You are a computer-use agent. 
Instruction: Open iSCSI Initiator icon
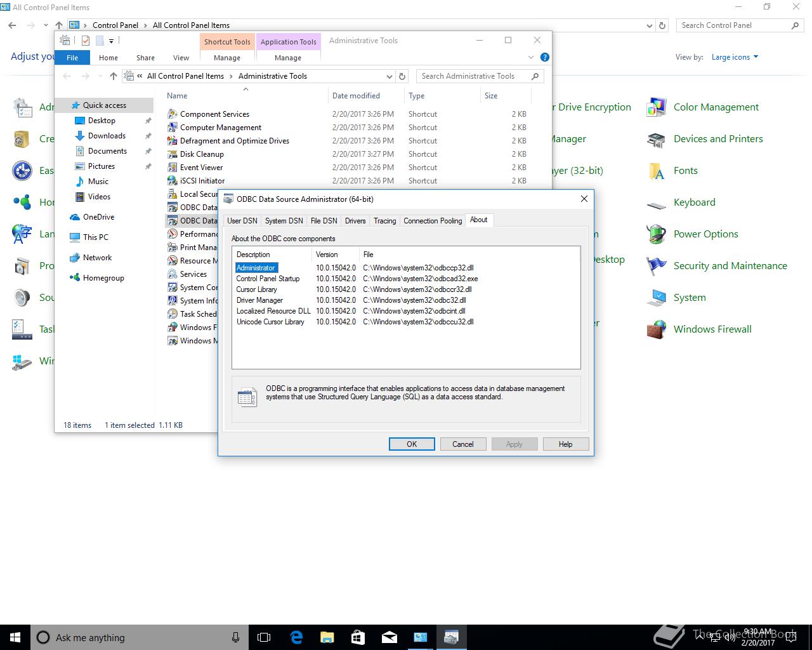point(172,181)
